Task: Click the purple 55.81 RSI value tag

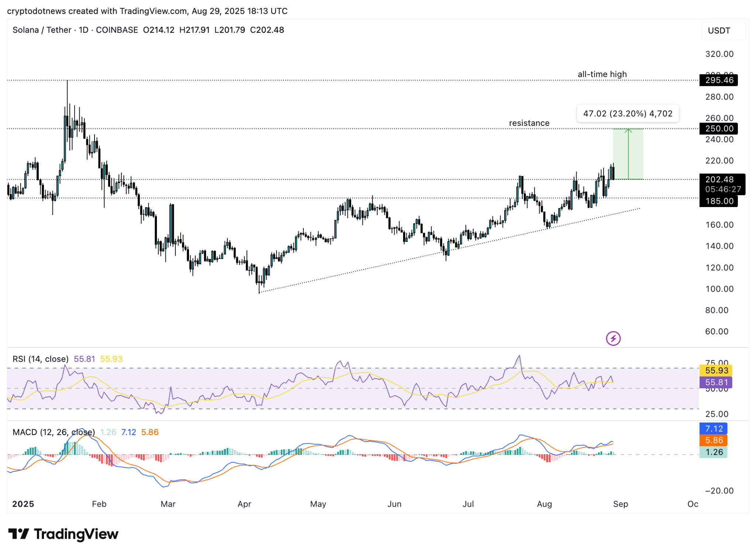Action: (716, 382)
